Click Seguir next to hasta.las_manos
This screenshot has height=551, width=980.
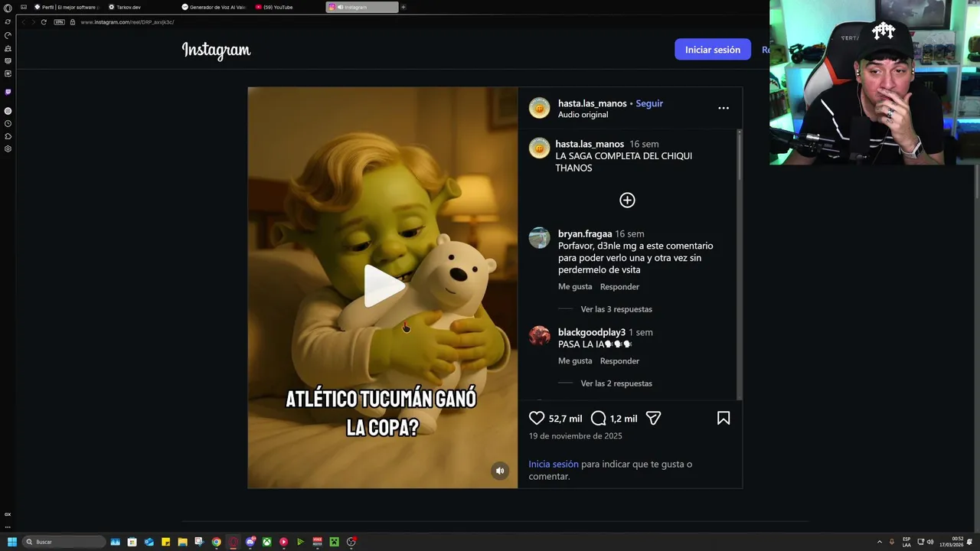click(649, 103)
